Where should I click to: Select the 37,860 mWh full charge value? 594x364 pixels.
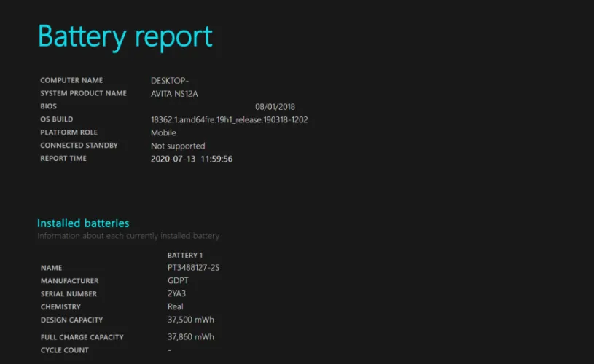pyautogui.click(x=190, y=338)
